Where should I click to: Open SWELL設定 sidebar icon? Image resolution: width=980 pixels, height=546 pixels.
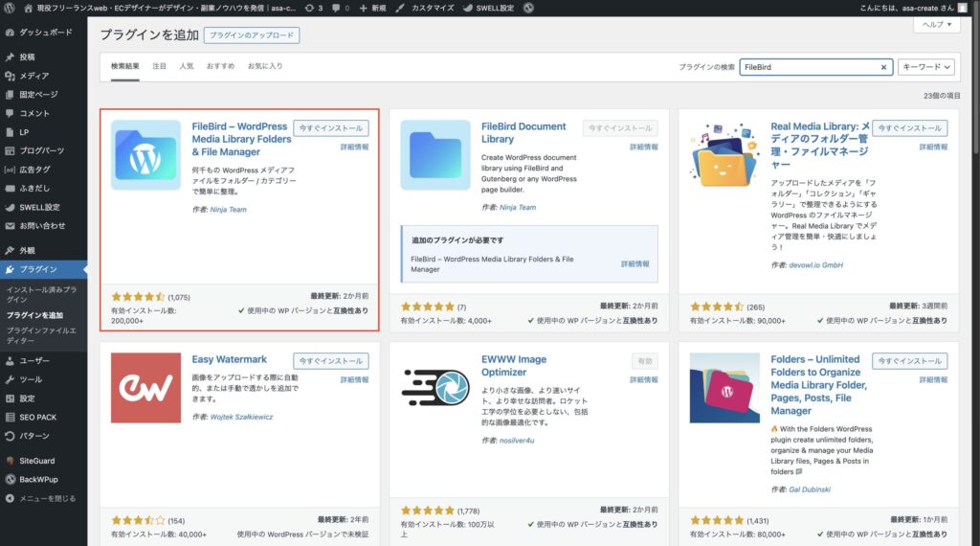pyautogui.click(x=10, y=207)
